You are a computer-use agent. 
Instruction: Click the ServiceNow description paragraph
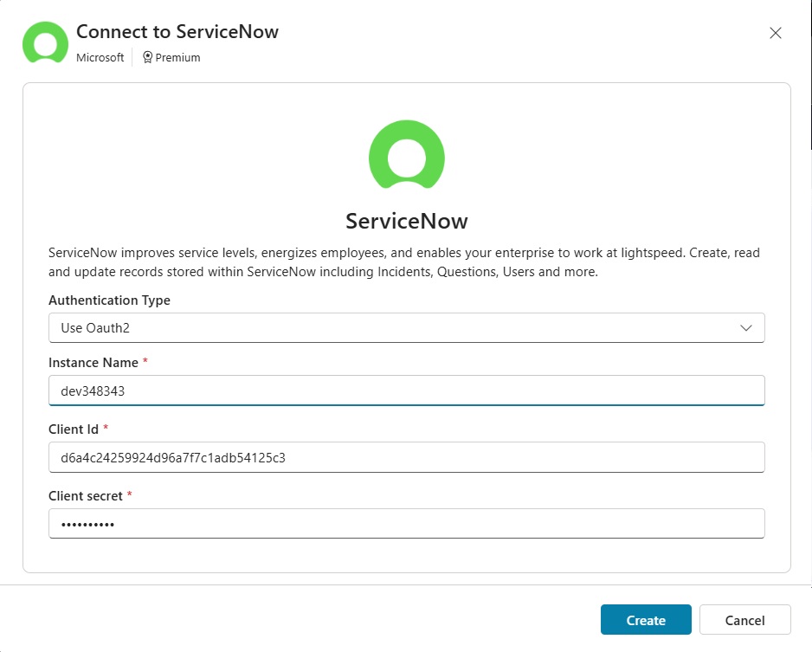404,262
